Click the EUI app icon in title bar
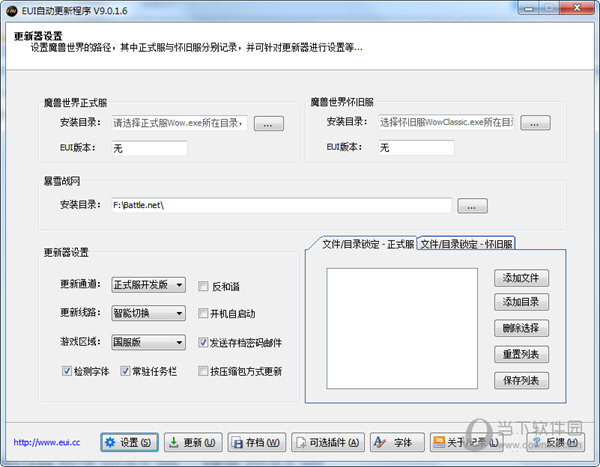This screenshot has height=467, width=600. click(x=11, y=11)
